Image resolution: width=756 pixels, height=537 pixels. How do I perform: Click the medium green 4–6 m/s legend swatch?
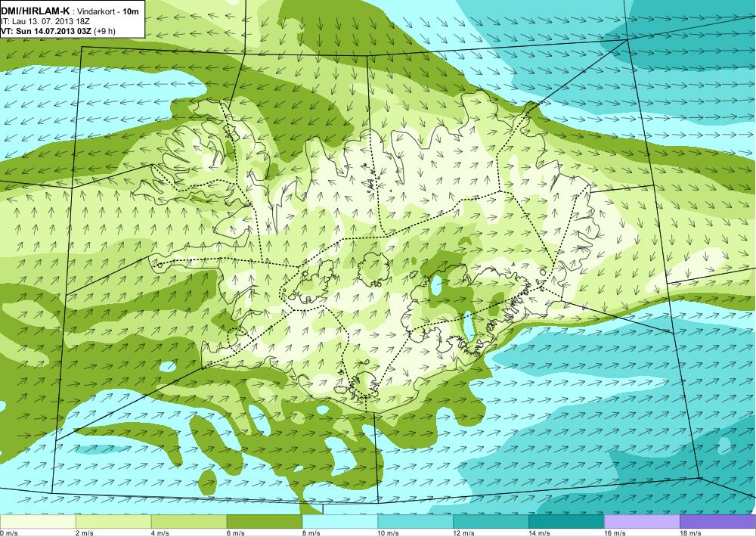coord(189,522)
